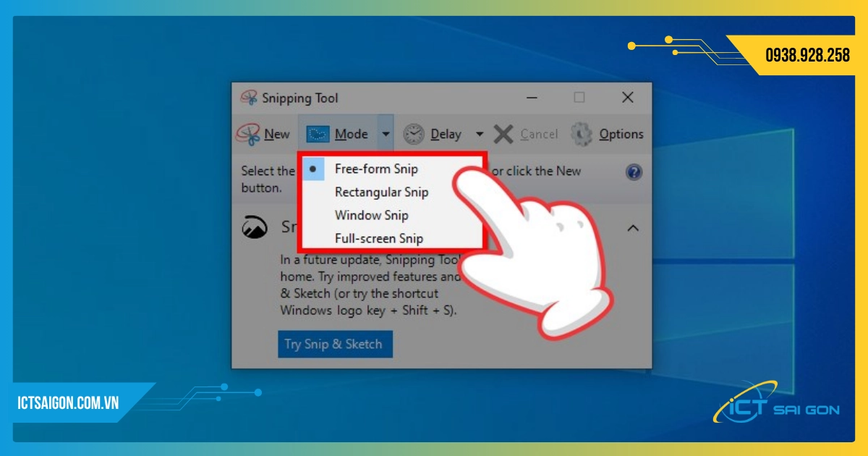Open the Mode dropdown arrow

point(386,134)
